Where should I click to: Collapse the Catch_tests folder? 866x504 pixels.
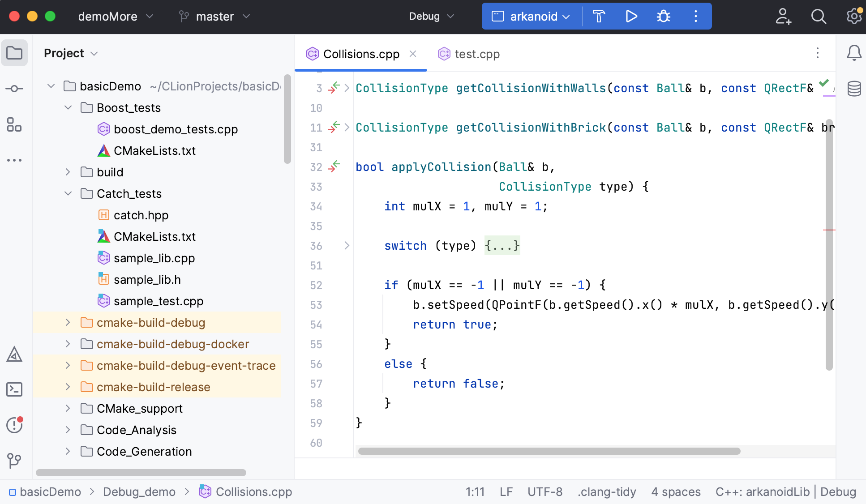tap(68, 194)
